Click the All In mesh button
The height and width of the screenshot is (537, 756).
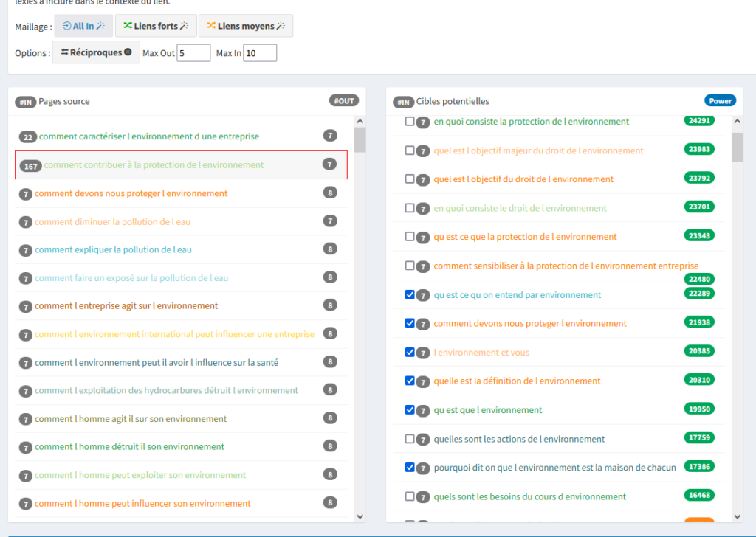83,26
